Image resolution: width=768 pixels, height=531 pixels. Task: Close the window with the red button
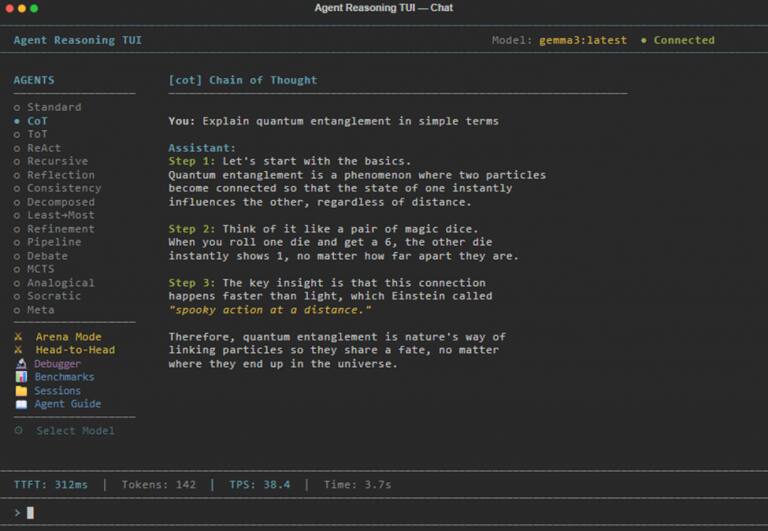click(9, 8)
